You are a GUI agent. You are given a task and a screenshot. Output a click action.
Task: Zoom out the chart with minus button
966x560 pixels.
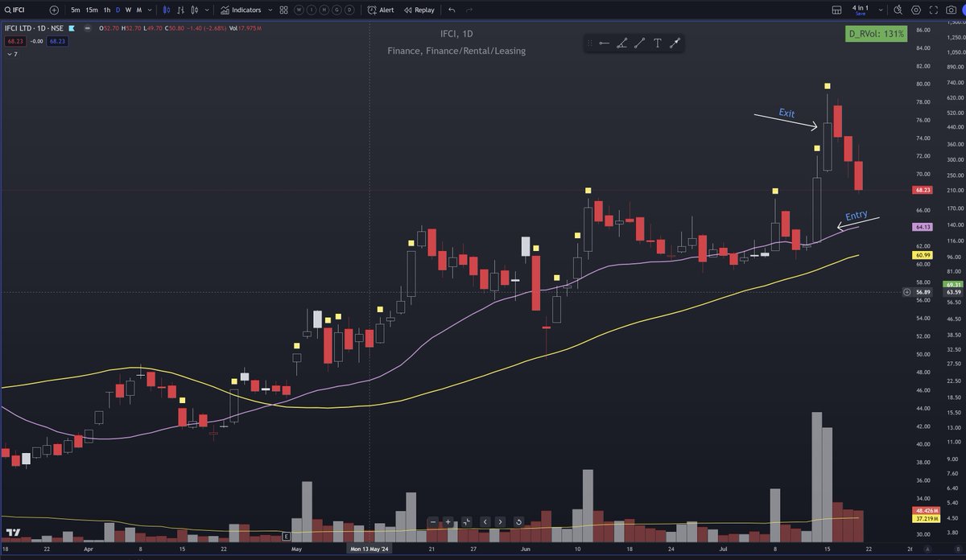pyautogui.click(x=433, y=521)
